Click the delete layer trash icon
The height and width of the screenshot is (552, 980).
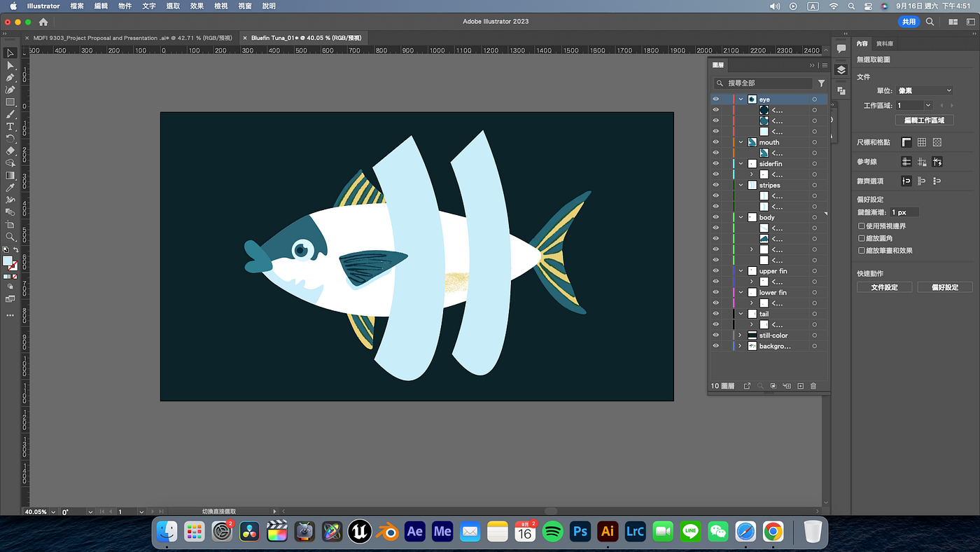click(813, 386)
